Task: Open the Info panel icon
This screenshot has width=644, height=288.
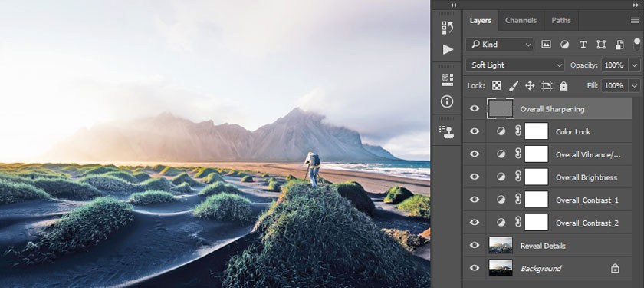Action: (x=447, y=101)
